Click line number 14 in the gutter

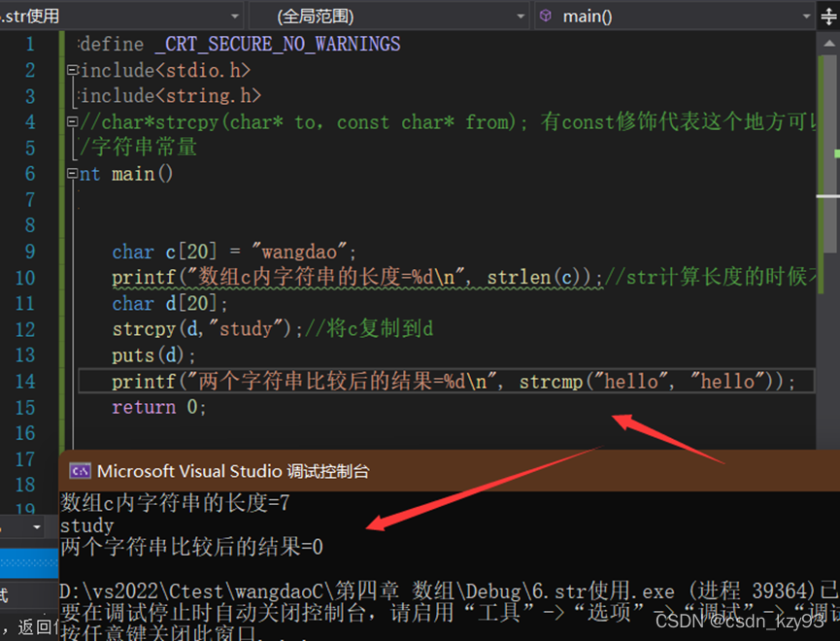25,381
